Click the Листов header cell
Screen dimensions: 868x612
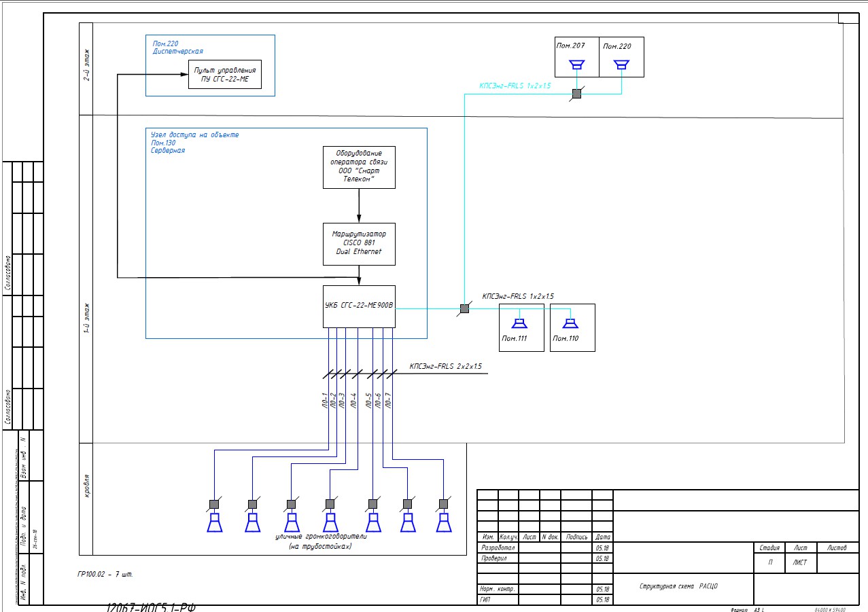click(x=837, y=547)
